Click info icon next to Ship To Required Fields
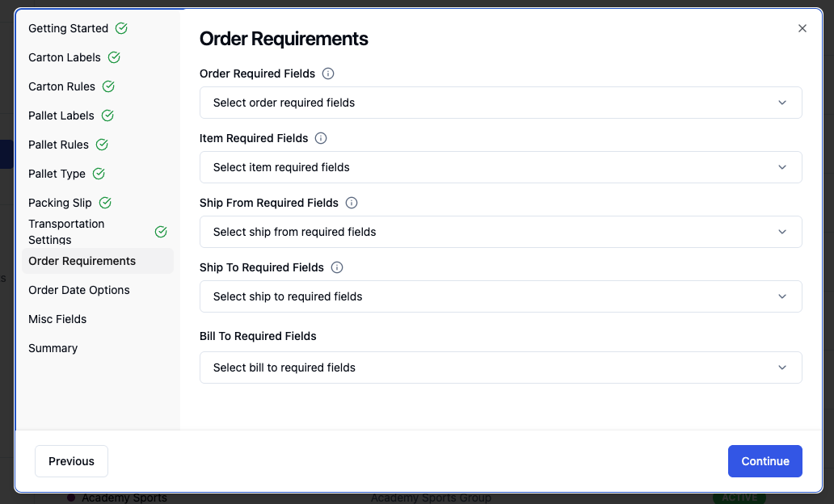 337,267
